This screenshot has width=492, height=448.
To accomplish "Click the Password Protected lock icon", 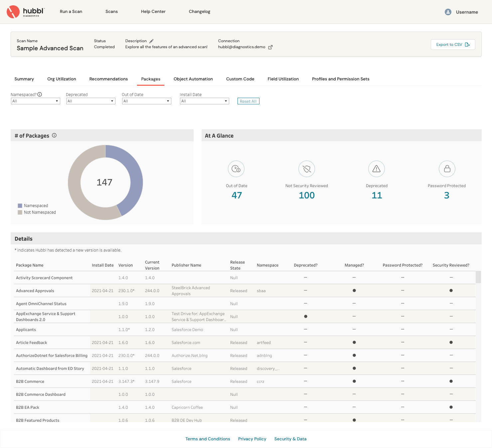I will 447,169.
